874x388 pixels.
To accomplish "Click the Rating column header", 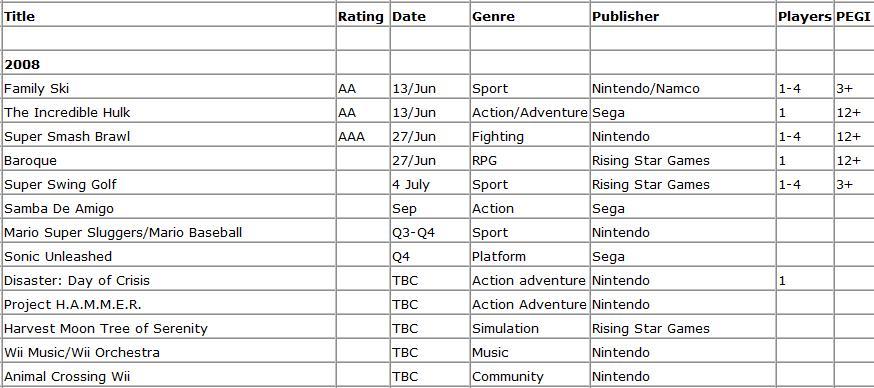I will pyautogui.click(x=363, y=16).
